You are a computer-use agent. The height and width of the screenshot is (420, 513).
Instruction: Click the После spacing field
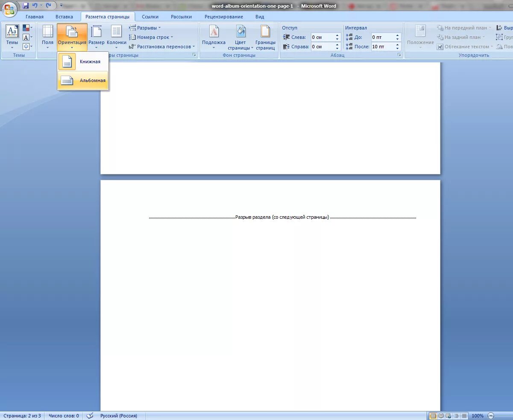[382, 47]
